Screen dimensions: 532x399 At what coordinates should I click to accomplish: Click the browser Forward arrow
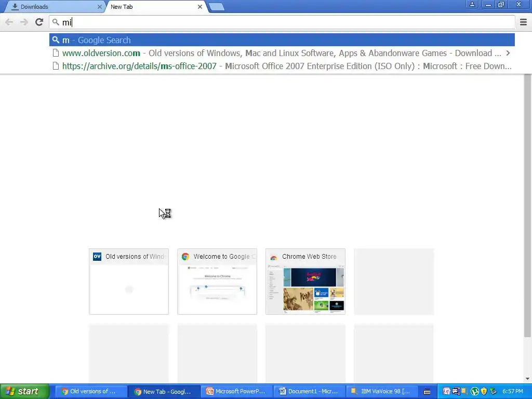[24, 22]
